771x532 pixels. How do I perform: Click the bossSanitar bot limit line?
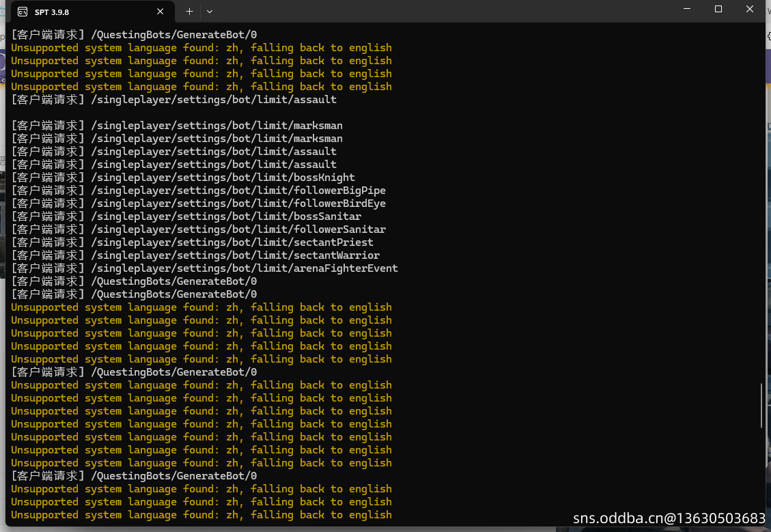[186, 216]
